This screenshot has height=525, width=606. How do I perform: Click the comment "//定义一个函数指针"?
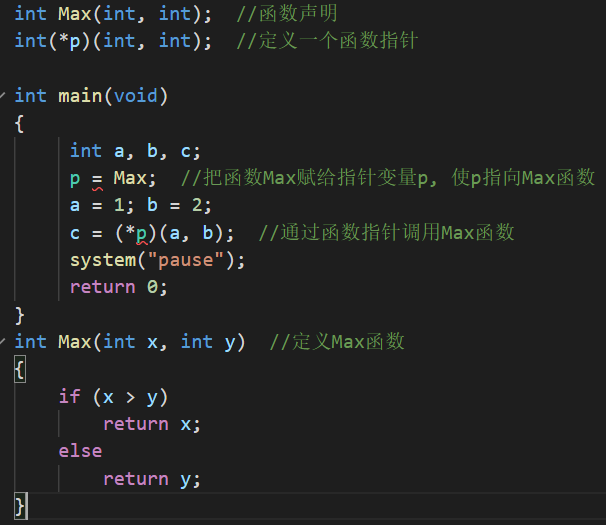[x=327, y=41]
